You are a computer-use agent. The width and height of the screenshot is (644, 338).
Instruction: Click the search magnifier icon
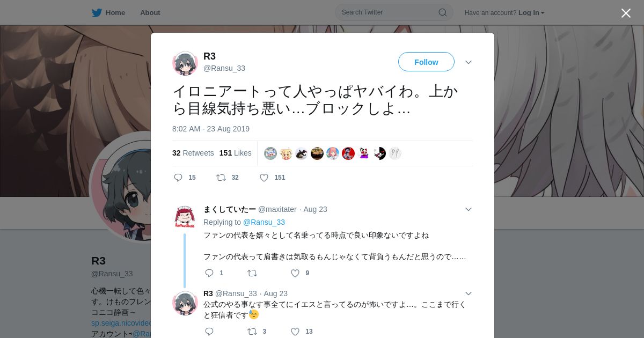click(443, 12)
